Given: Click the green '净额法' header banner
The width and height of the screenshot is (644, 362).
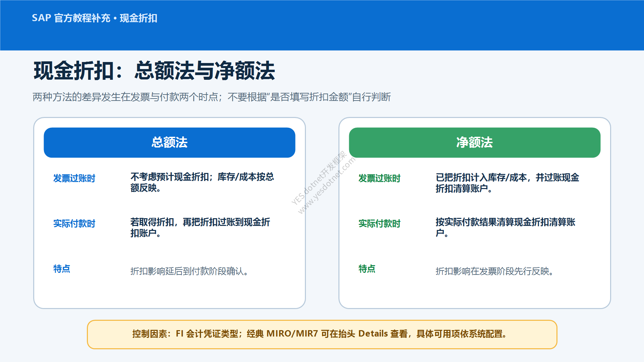Looking at the screenshot, I should [475, 142].
